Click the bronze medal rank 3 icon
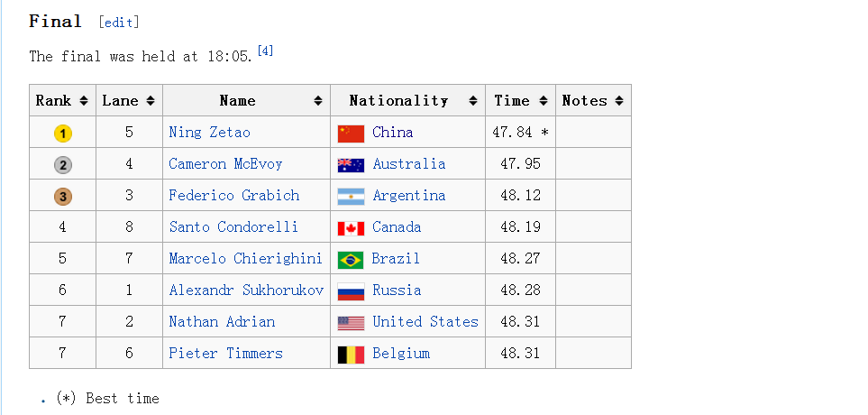868x415 pixels. (62, 197)
